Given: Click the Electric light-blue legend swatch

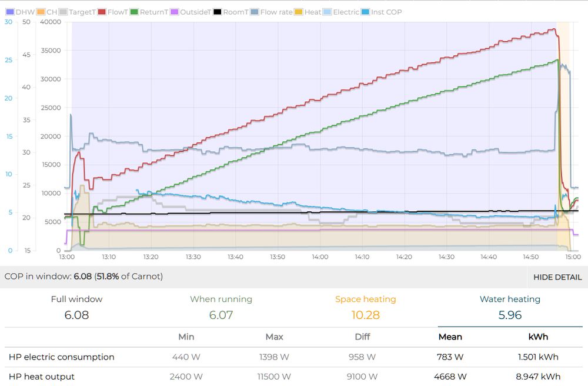Looking at the screenshot, I should pyautogui.click(x=328, y=12).
